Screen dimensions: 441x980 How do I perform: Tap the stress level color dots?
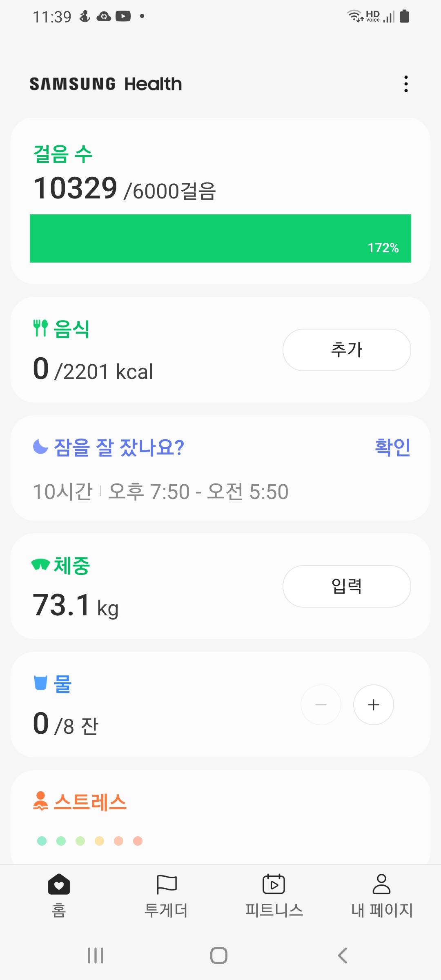pyautogui.click(x=90, y=841)
